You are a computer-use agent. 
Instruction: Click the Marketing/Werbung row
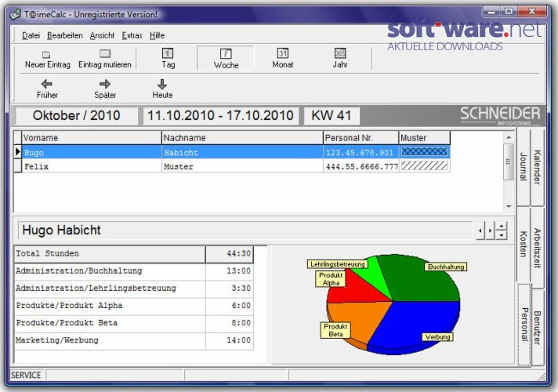pos(134,341)
